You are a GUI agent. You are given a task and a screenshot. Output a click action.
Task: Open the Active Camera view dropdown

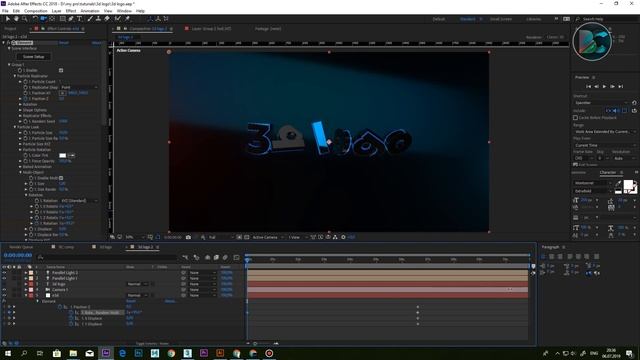click(268, 237)
